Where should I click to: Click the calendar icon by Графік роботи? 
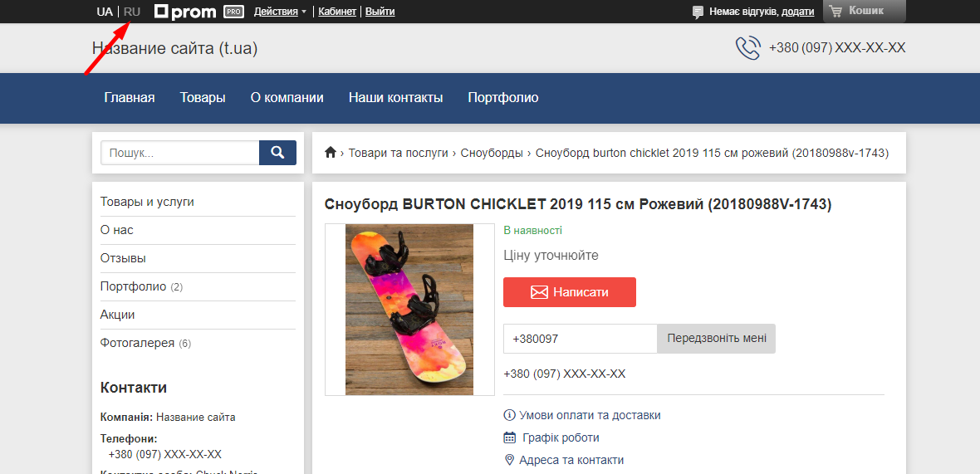tap(510, 437)
